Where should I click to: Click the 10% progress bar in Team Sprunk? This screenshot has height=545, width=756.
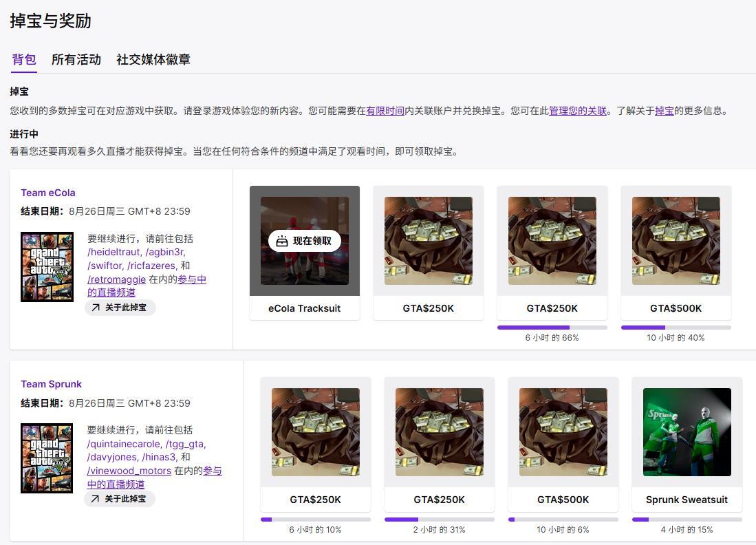316,520
